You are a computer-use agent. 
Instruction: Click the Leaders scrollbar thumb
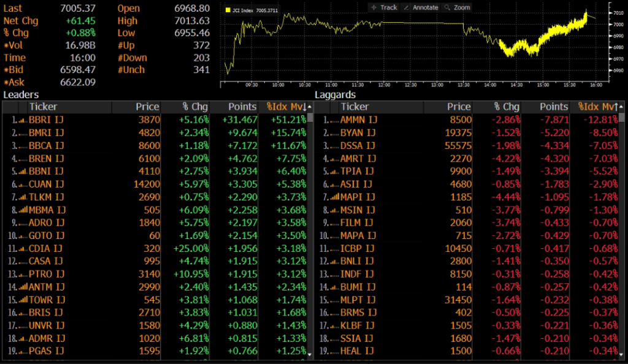310,118
